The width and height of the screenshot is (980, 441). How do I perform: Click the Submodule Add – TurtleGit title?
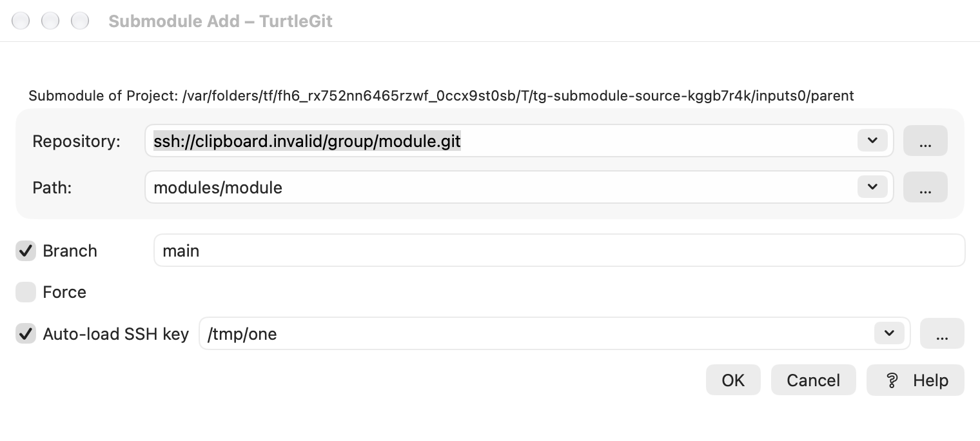point(220,21)
